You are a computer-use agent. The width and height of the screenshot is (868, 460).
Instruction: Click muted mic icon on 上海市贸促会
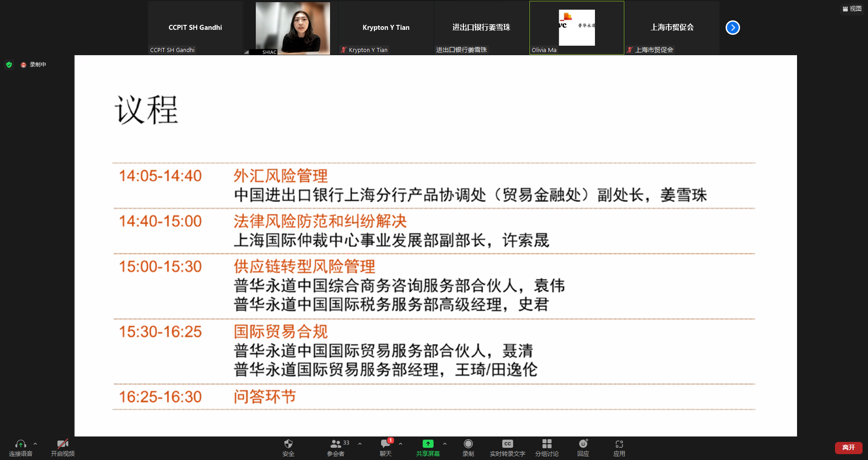click(x=630, y=50)
